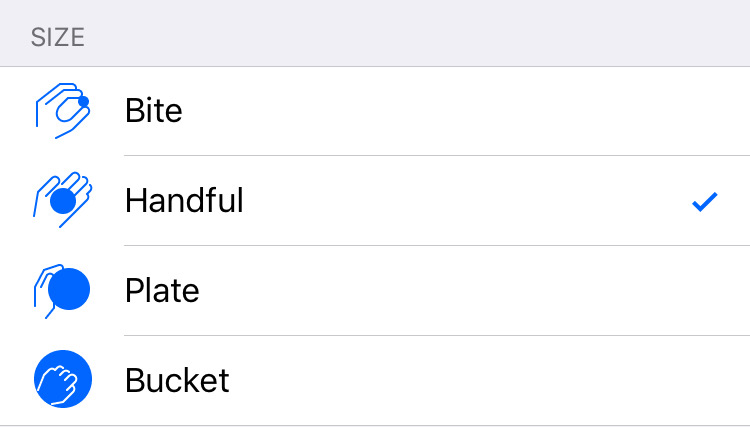Click the small dot on Bite icon fingertip

click(x=84, y=101)
